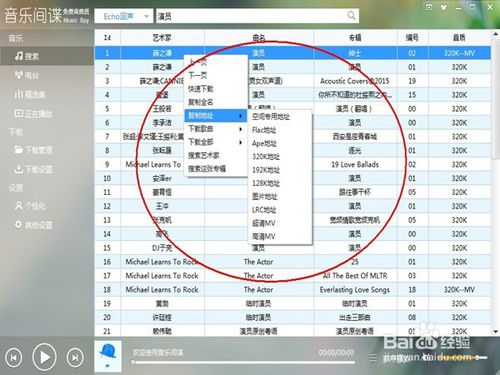Go to 正在播放 now playing view
Viewport: 500px width, 375px height.
click(x=33, y=114)
